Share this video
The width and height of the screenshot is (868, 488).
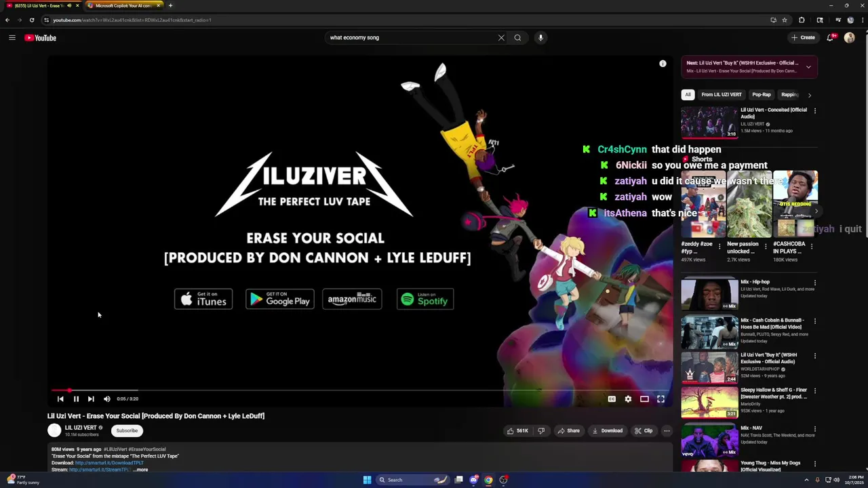click(x=568, y=430)
